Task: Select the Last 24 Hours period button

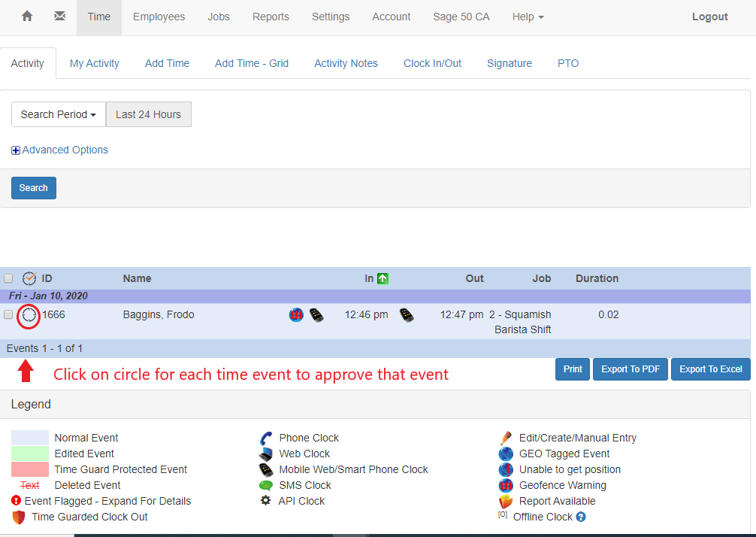Action: pos(148,114)
